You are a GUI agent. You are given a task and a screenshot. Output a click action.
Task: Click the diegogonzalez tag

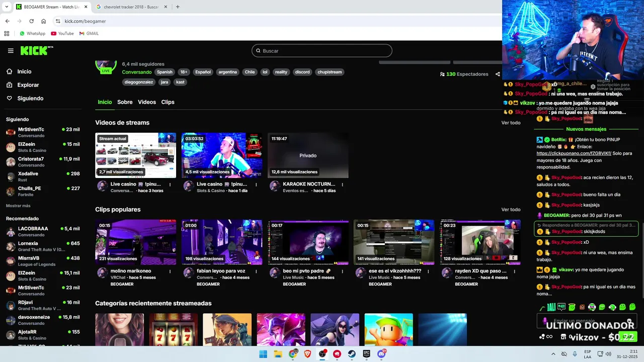click(139, 82)
